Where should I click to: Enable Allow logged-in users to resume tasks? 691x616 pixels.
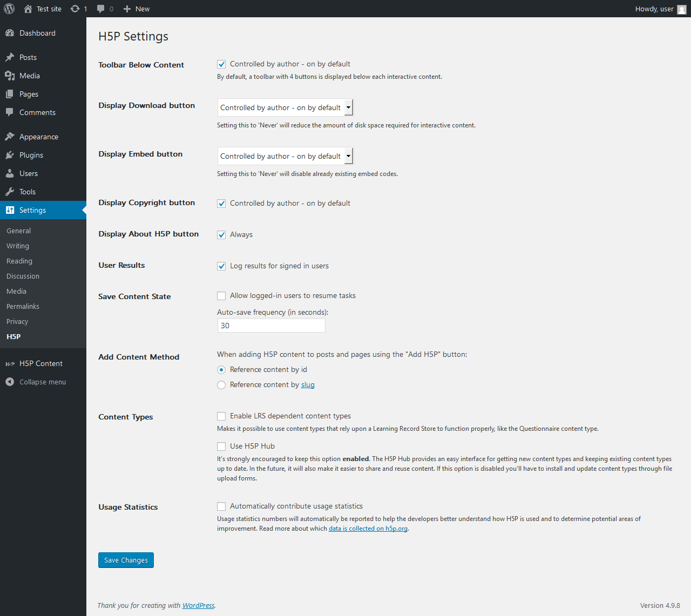pos(221,296)
